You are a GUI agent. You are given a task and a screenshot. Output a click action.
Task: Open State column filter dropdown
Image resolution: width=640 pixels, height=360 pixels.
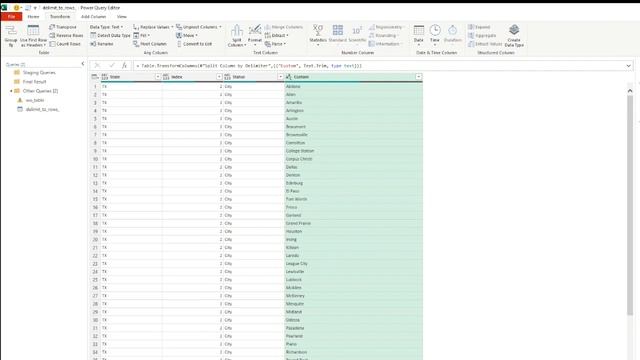158,77
